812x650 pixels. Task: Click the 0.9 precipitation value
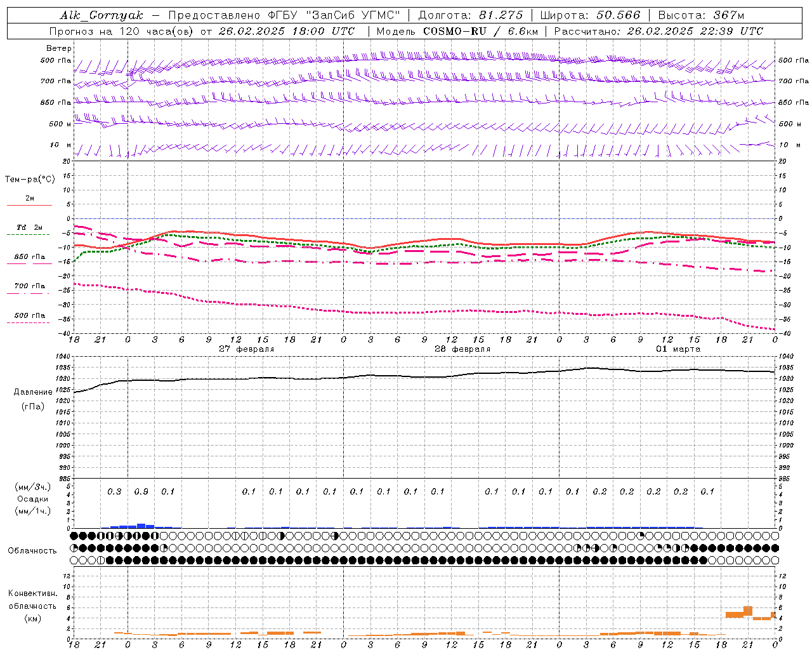pyautogui.click(x=141, y=491)
